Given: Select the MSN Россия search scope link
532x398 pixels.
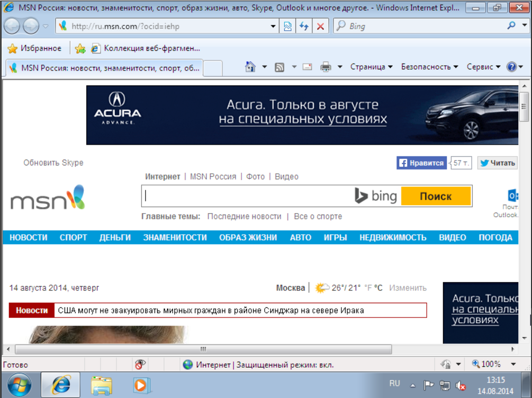Looking at the screenshot, I should [x=213, y=176].
